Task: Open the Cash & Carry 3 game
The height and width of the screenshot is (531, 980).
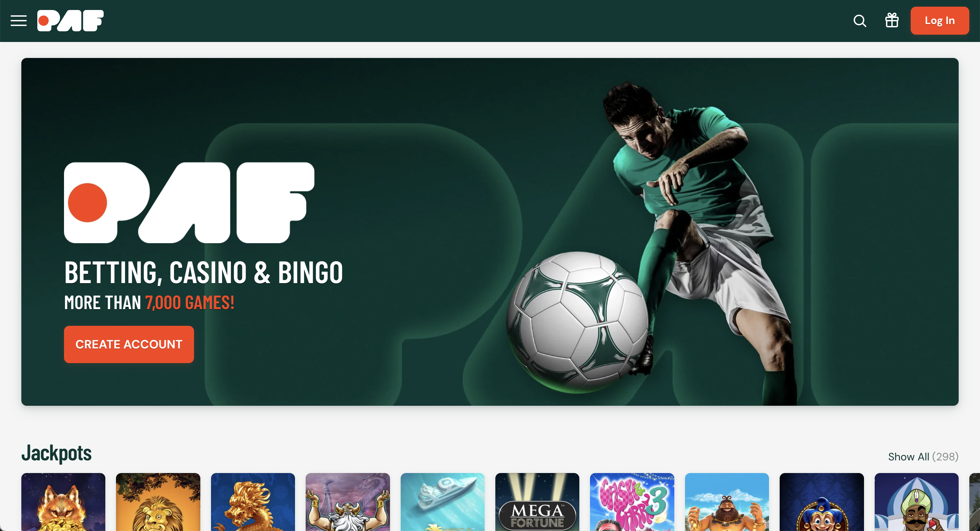Action: [x=632, y=502]
